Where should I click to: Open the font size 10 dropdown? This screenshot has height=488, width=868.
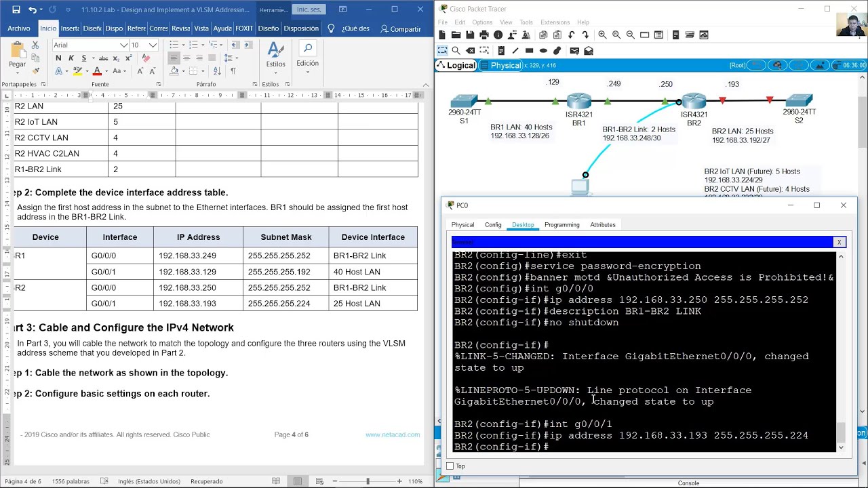(153, 45)
